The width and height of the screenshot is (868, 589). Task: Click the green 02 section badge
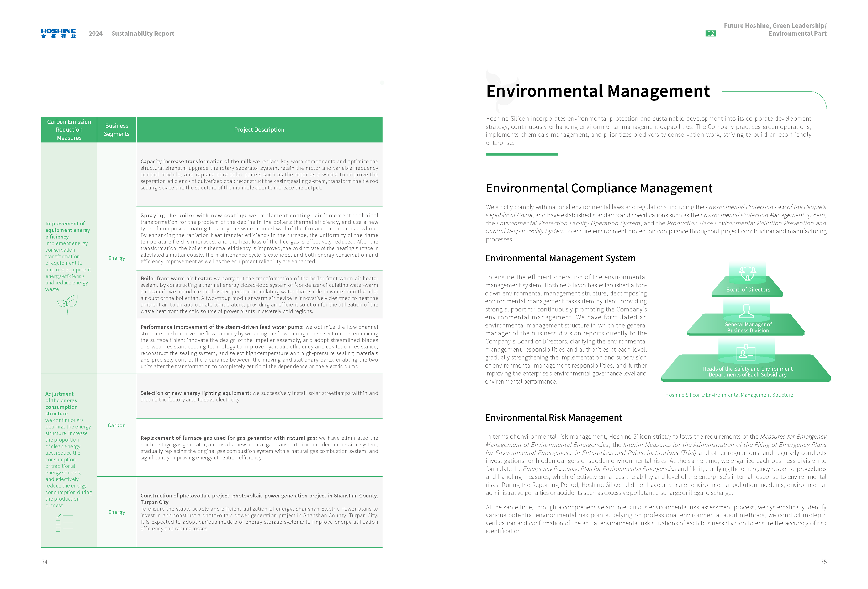coord(710,34)
